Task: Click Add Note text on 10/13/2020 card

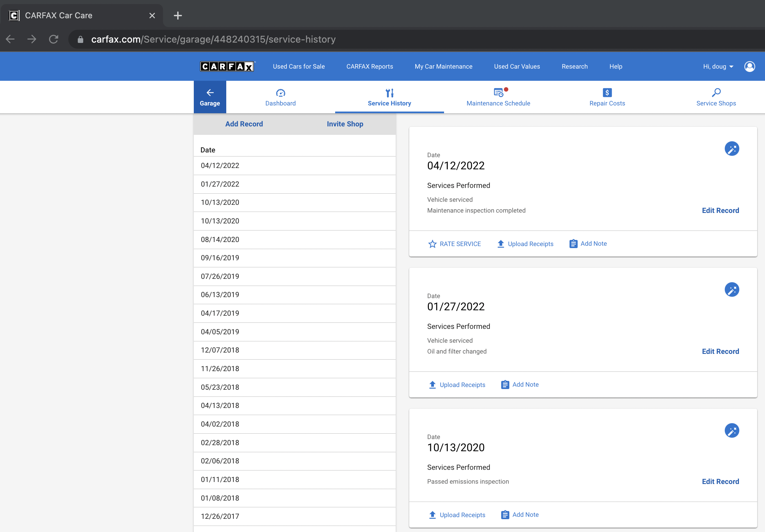Action: pyautogui.click(x=526, y=515)
